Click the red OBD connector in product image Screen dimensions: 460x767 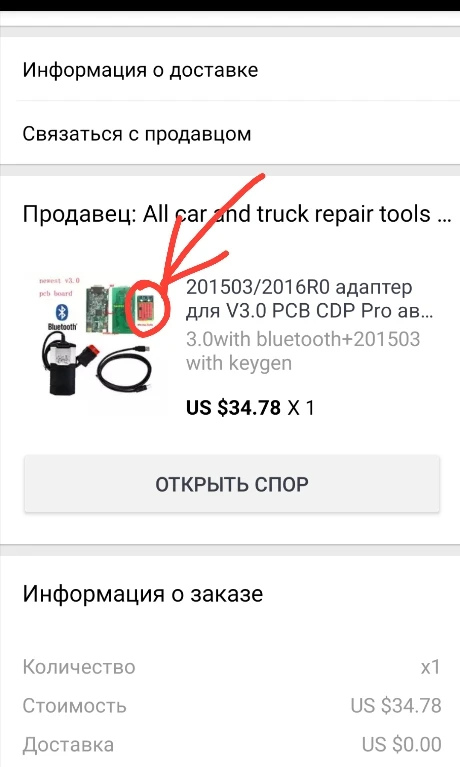point(91,353)
